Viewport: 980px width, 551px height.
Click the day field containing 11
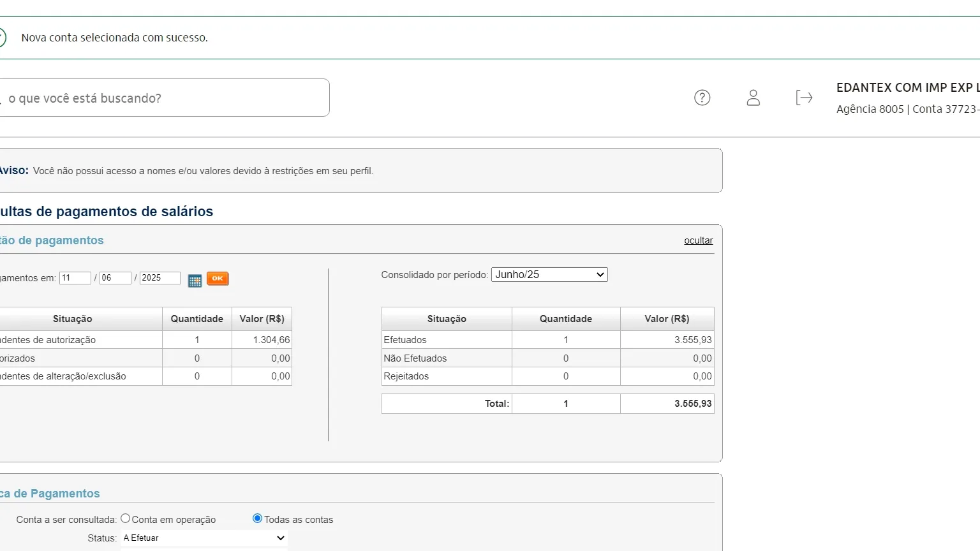click(x=75, y=278)
